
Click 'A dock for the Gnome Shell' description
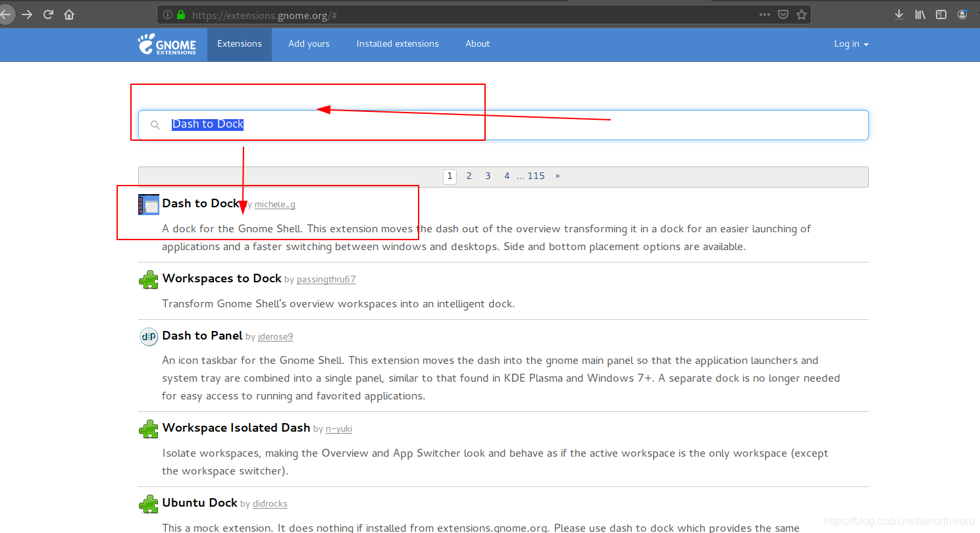tap(486, 238)
